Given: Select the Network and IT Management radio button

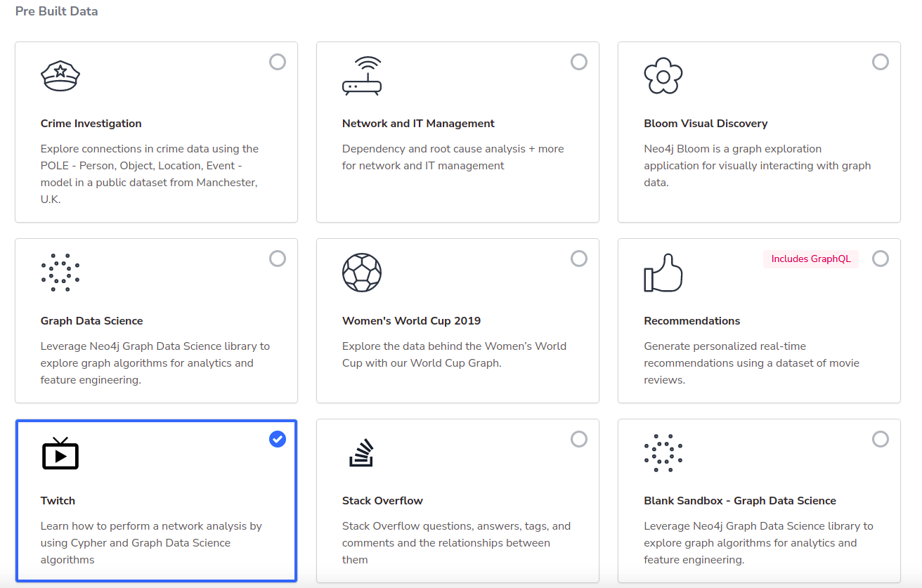Looking at the screenshot, I should point(579,62).
